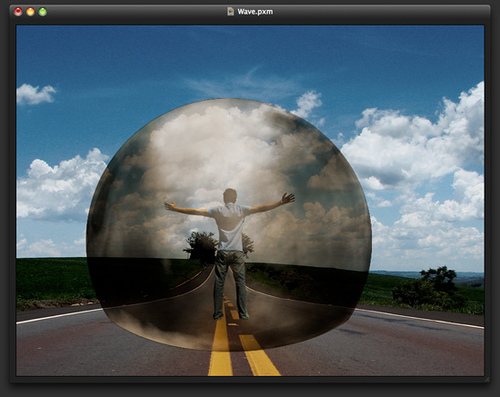Click the clear blue sky above the sphere

coord(233,57)
